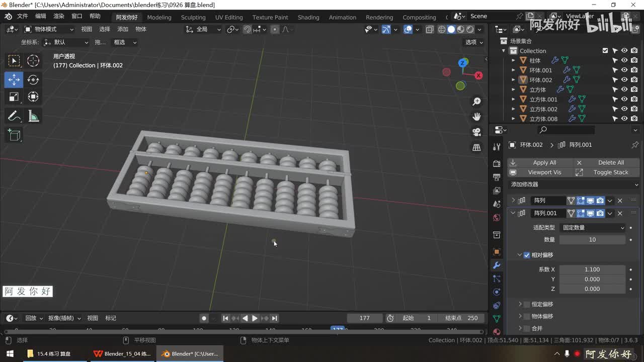Hide 环体.002 in viewport
Image resolution: width=644 pixels, height=362 pixels.
pyautogui.click(x=624, y=80)
